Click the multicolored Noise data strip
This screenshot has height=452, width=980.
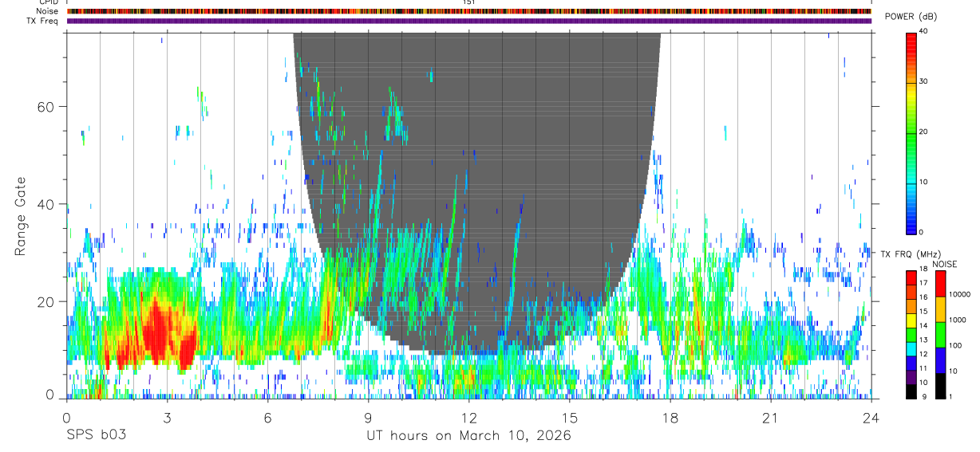point(469,11)
